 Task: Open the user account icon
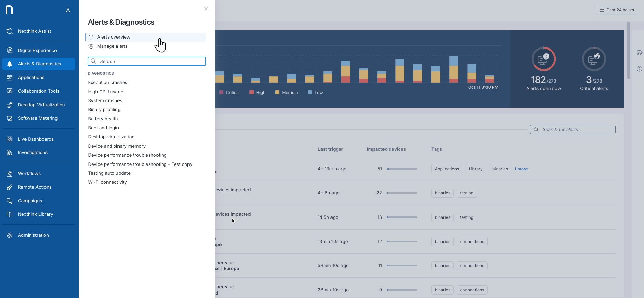[68, 10]
